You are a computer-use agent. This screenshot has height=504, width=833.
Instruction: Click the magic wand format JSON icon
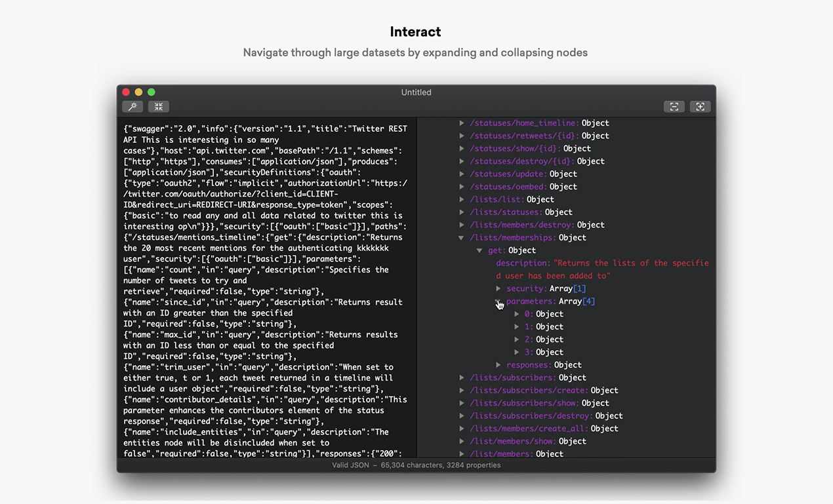(132, 106)
